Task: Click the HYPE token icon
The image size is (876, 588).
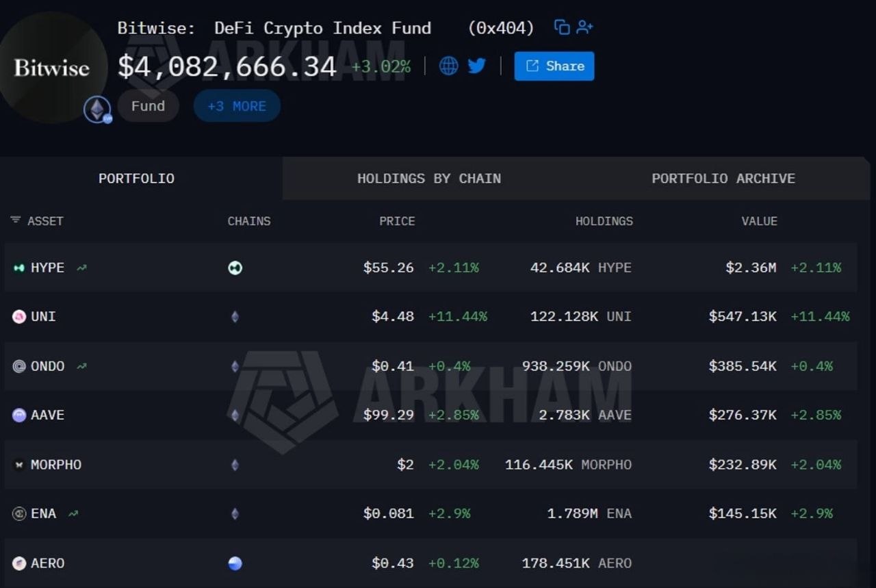Action: (18, 268)
